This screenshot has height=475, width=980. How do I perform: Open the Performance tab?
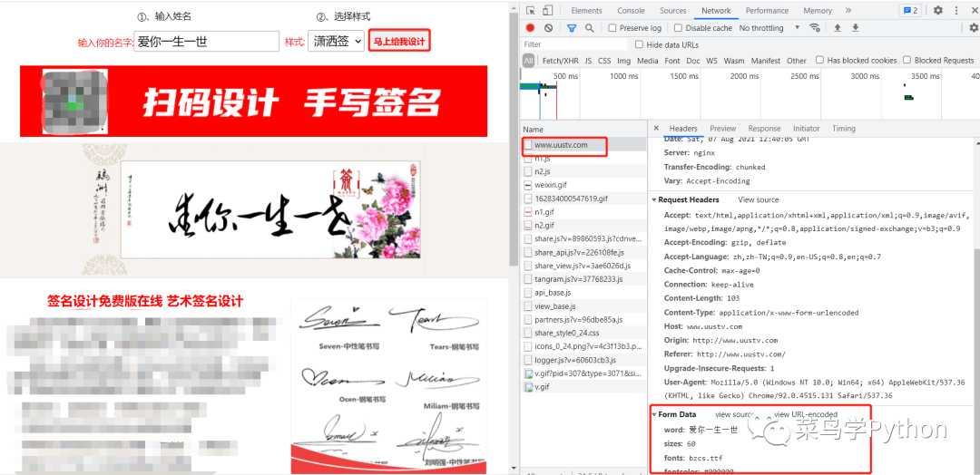(767, 11)
